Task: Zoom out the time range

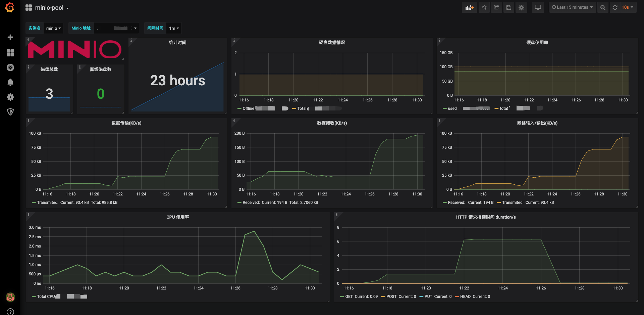Action: click(603, 7)
